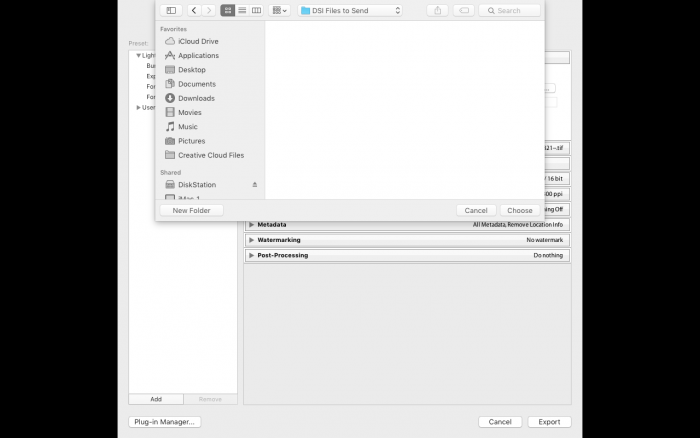Open the DSI Files to Send path popup
Image resolution: width=700 pixels, height=438 pixels.
(350, 10)
